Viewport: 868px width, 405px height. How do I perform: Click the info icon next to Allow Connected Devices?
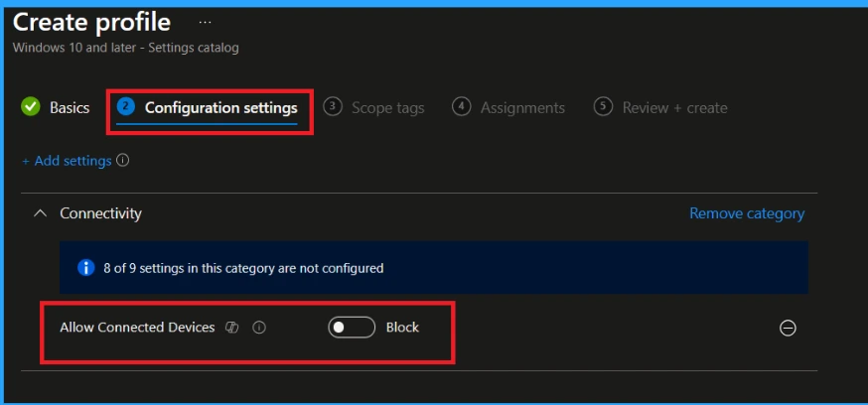coord(259,328)
